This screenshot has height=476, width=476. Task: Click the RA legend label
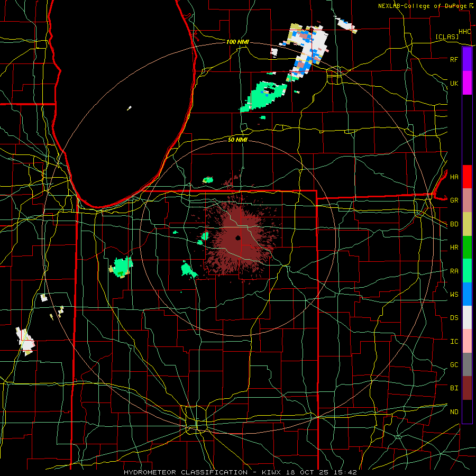454,271
